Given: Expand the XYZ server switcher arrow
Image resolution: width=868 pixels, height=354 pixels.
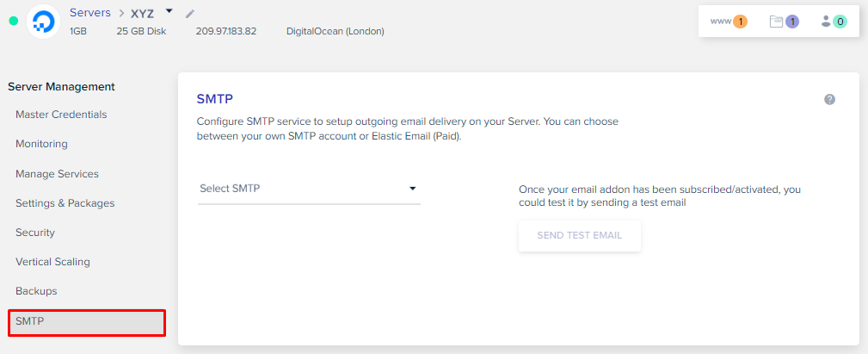Looking at the screenshot, I should 169,11.
